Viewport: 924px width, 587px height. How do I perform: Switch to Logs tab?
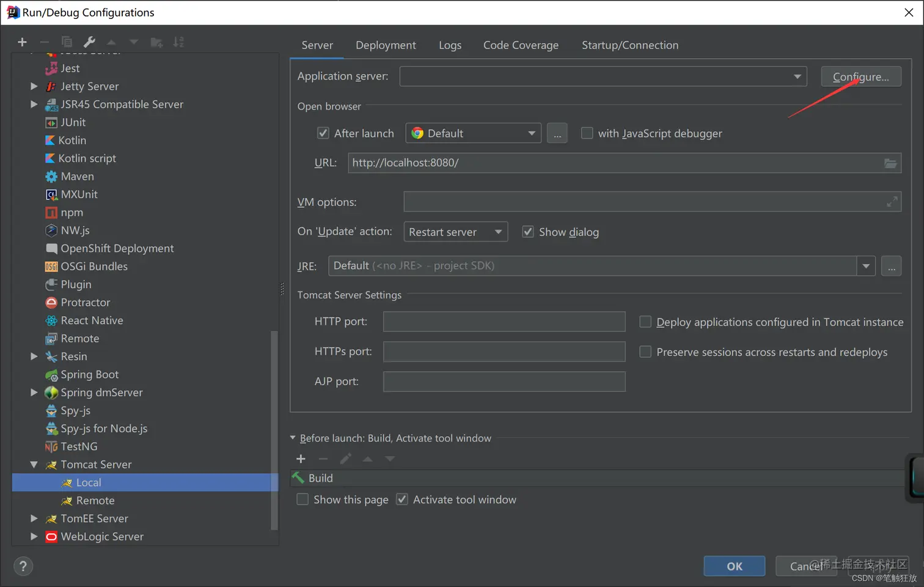(x=450, y=45)
